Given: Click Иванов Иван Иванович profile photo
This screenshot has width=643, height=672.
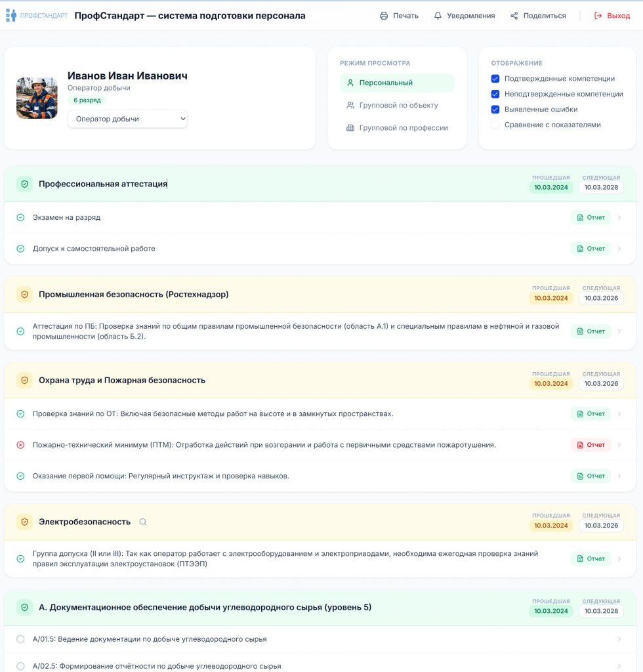Looking at the screenshot, I should [x=37, y=98].
